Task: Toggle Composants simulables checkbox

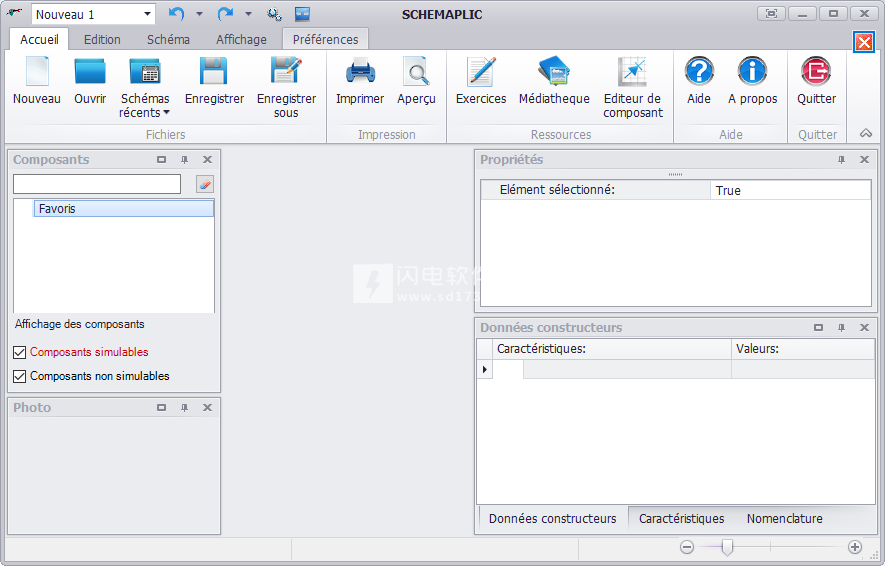Action: coord(20,353)
